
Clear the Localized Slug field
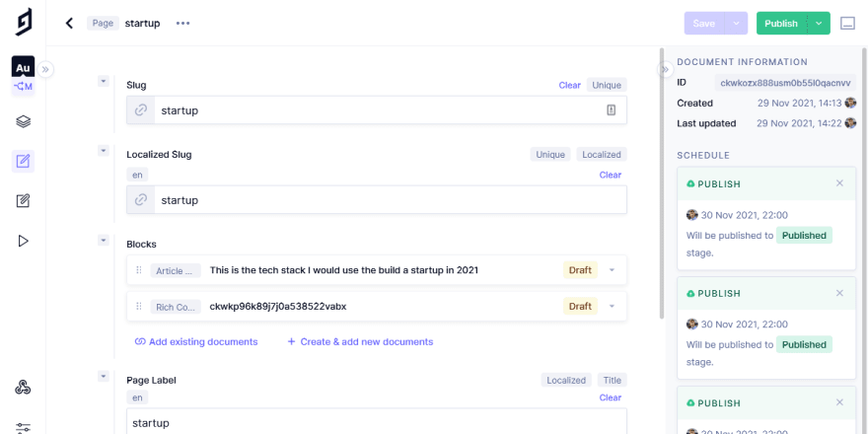pos(610,175)
